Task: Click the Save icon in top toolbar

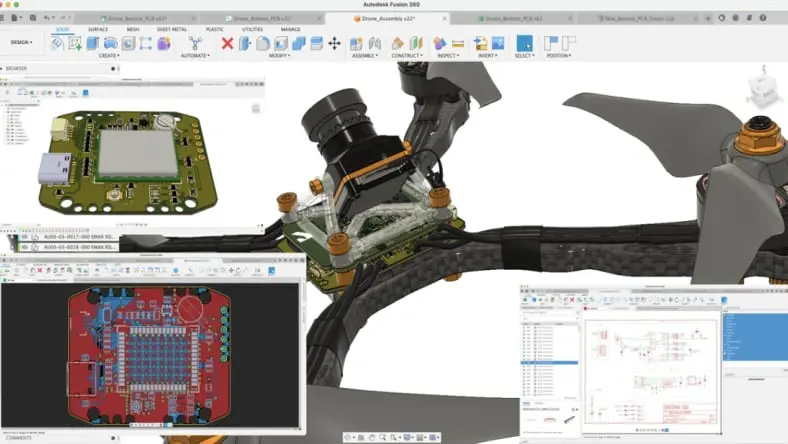Action: [x=33, y=18]
